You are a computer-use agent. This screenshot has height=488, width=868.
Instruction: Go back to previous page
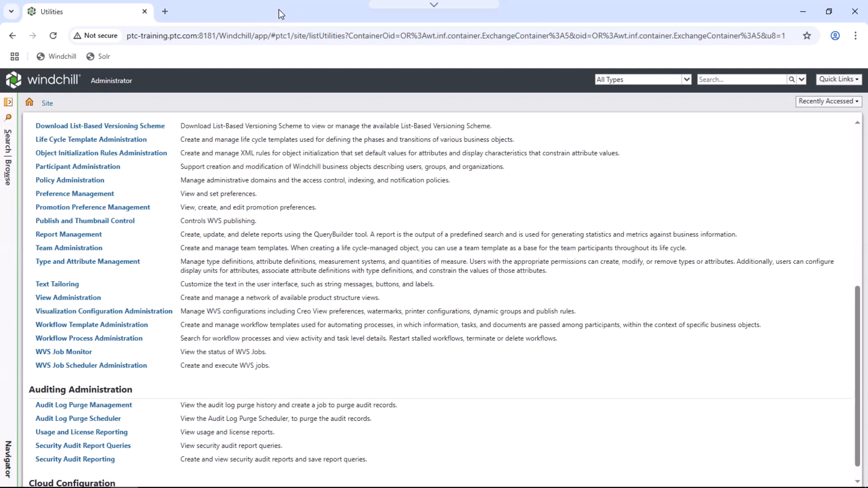[13, 36]
